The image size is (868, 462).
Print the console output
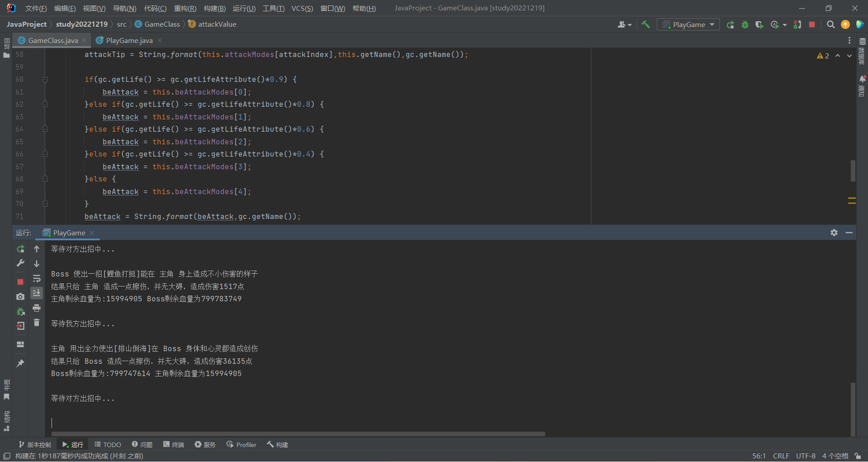(37, 308)
